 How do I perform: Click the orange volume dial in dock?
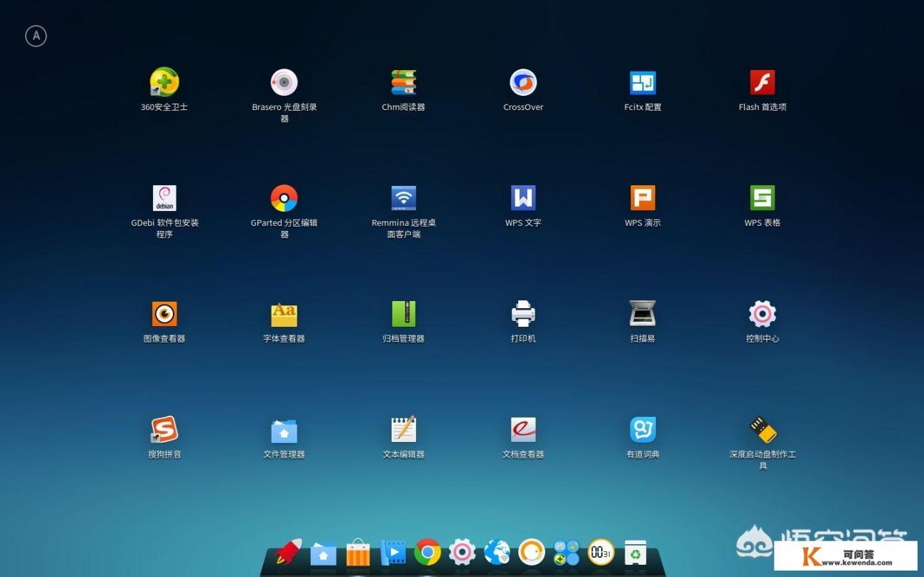tap(532, 552)
